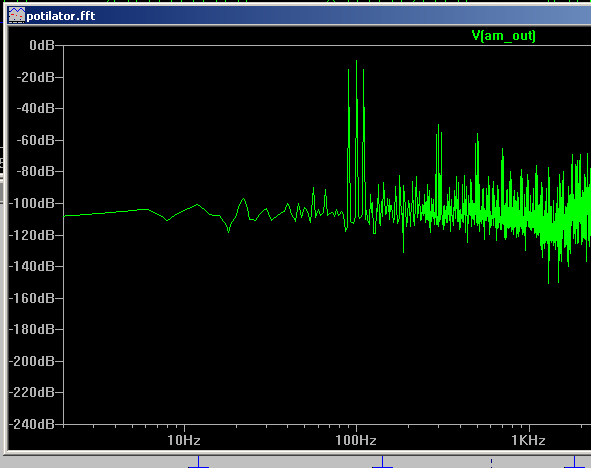
Task: Click the tallest spectrum peak near 100Hz
Action: 356,61
